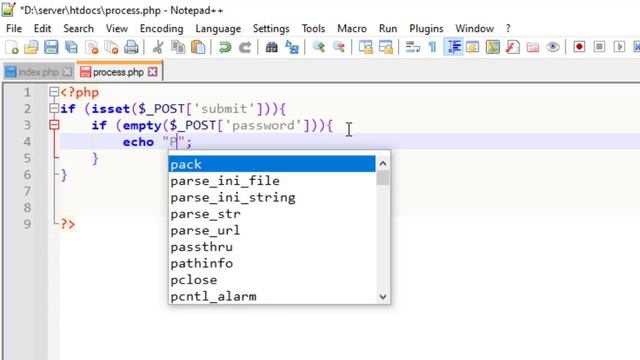Viewport: 640px width, 360px height.
Task: Toggle the Document Map icon
Action: tap(493, 47)
